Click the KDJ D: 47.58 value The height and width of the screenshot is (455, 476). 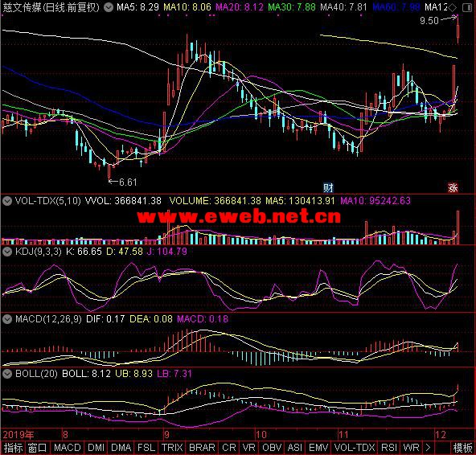[125, 252]
